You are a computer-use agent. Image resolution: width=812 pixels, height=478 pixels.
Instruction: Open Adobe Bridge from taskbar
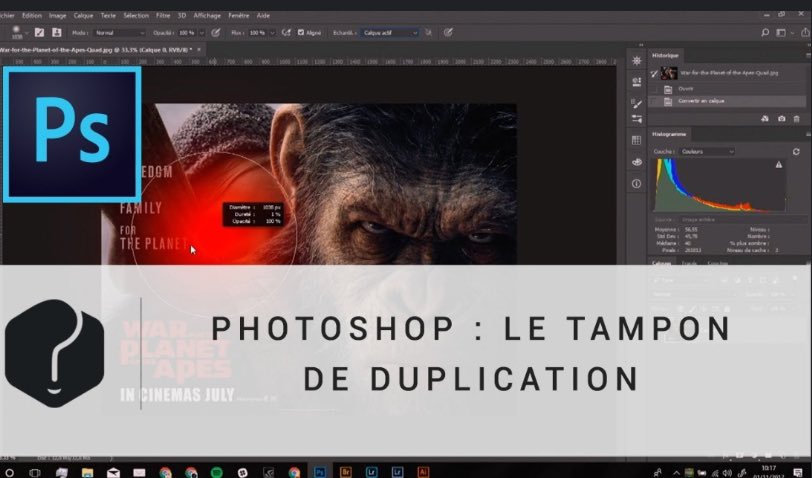pyautogui.click(x=345, y=472)
